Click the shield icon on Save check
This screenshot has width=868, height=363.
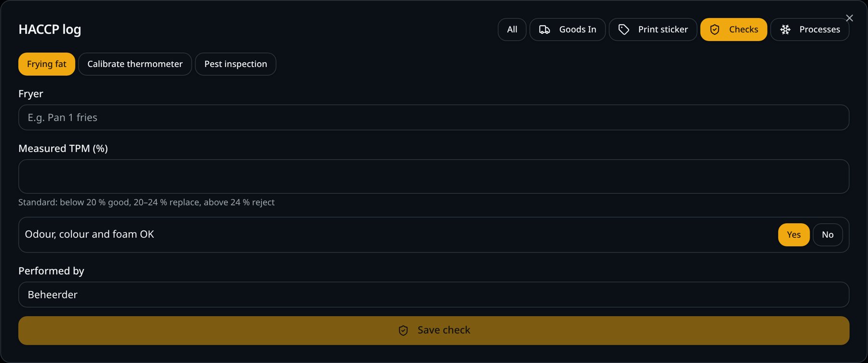click(403, 330)
